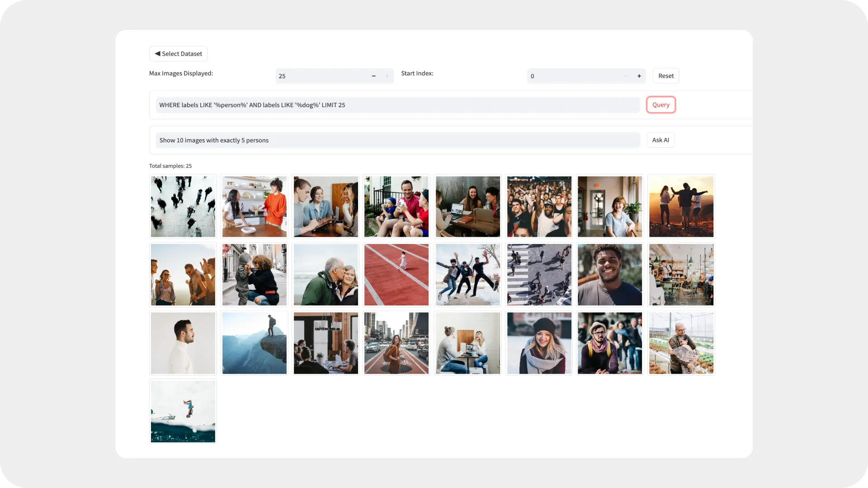868x488 pixels.
Task: Select the friends jumping in snow thumbnail
Action: point(468,275)
